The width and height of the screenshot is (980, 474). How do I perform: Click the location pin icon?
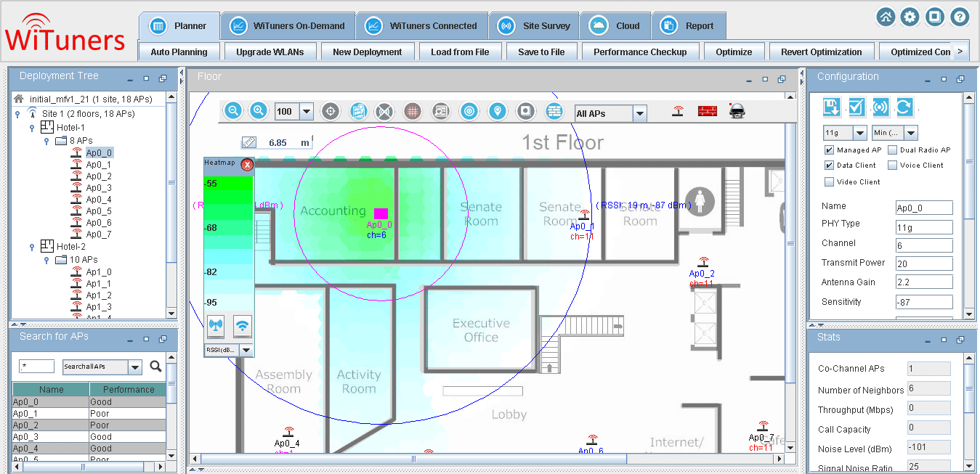(497, 111)
